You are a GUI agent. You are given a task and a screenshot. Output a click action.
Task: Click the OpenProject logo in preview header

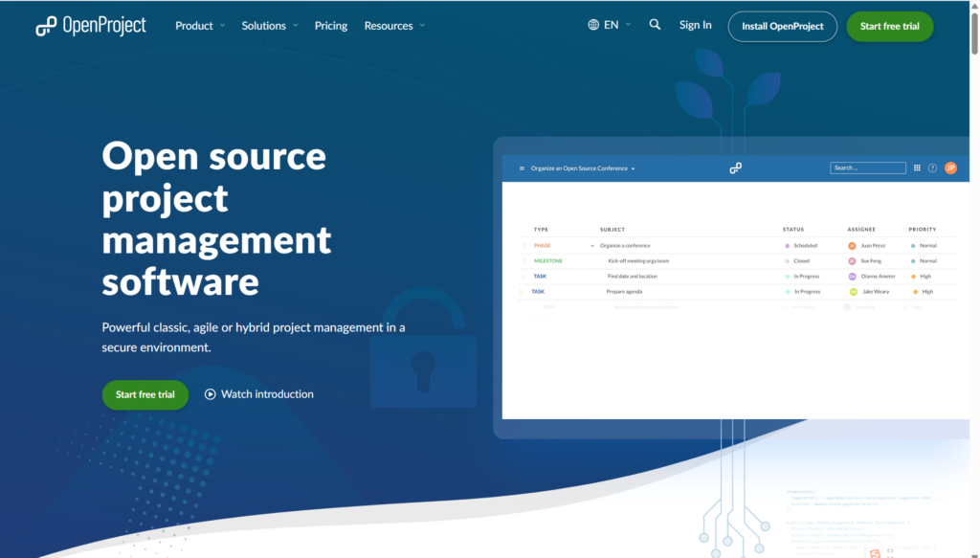[736, 168]
